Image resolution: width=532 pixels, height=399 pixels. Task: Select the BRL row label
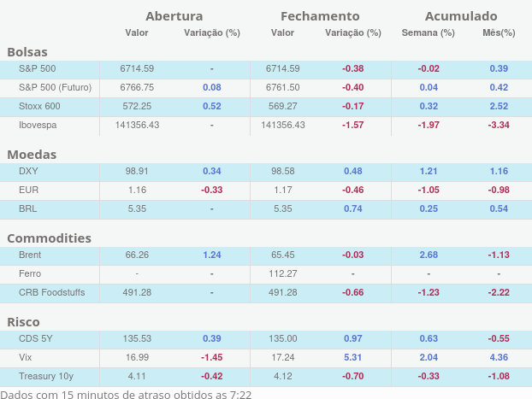[28, 208]
